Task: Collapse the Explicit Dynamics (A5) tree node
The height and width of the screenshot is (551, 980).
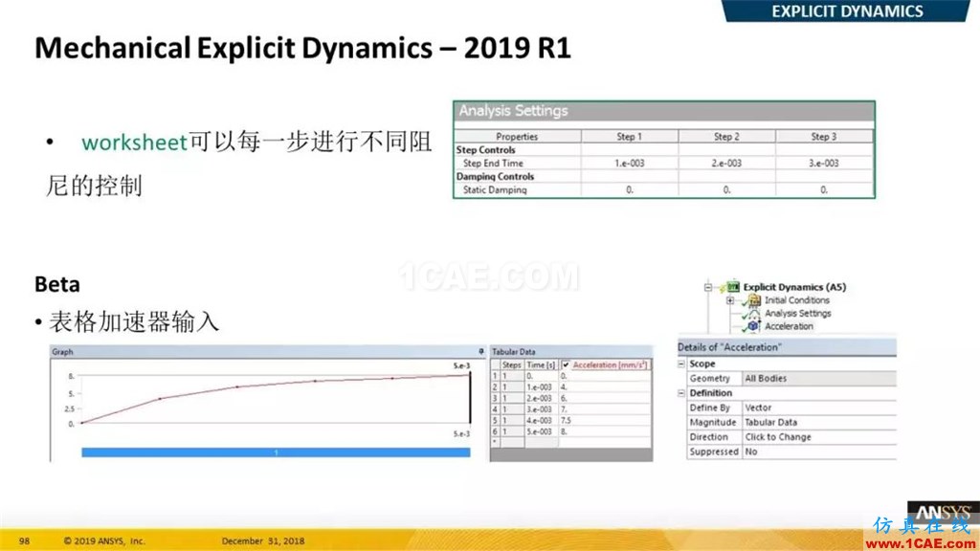Action: (708, 287)
